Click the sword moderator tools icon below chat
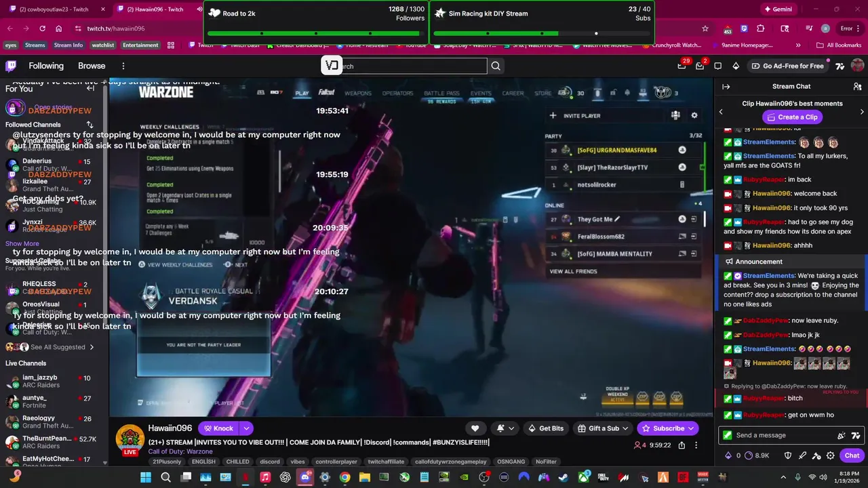Image resolution: width=868 pixels, height=488 pixels. 802,455
